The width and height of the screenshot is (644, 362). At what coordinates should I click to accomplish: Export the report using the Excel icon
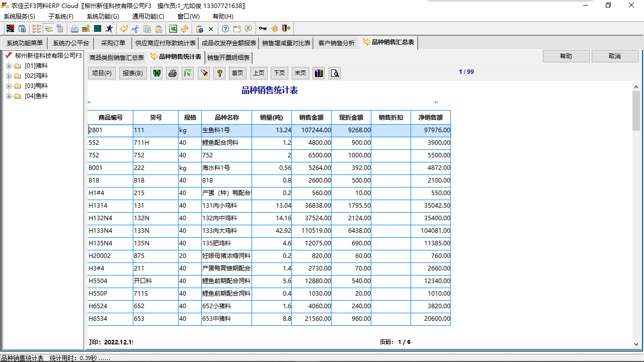click(187, 73)
